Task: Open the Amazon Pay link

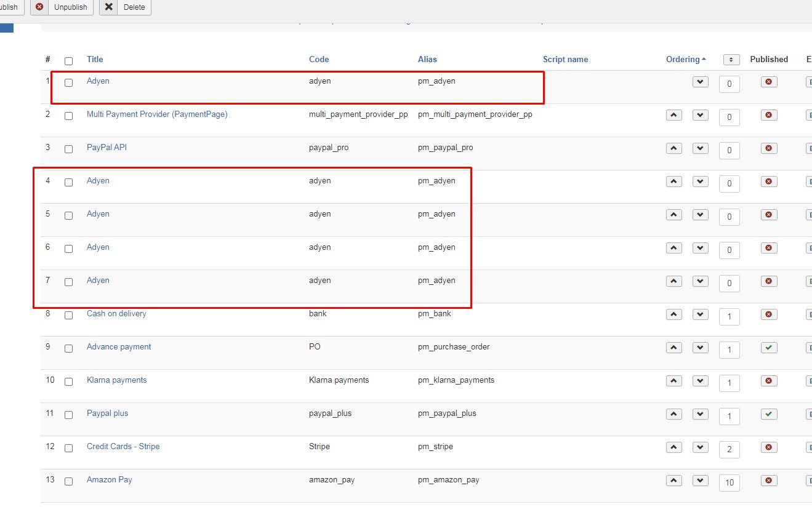Action: [110, 480]
